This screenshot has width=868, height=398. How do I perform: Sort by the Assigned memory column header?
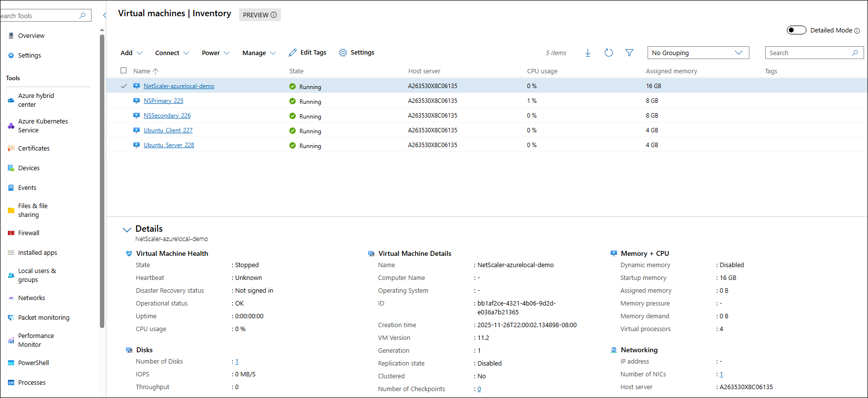[671, 71]
